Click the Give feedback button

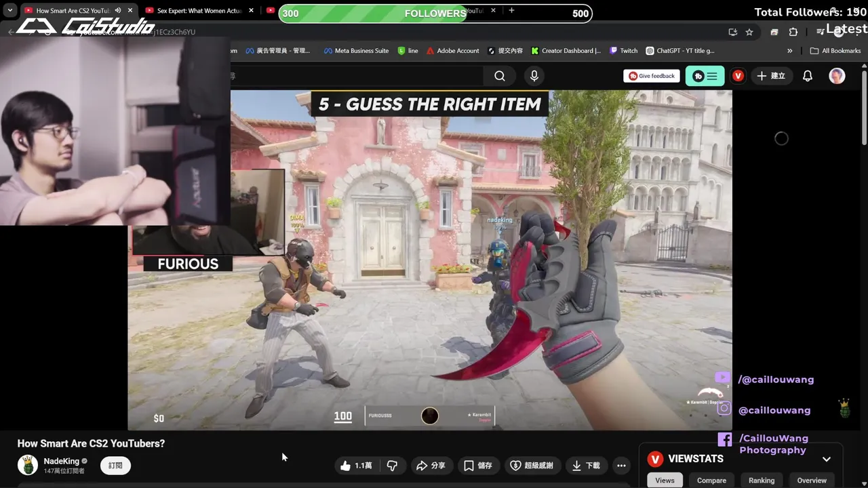(x=652, y=76)
